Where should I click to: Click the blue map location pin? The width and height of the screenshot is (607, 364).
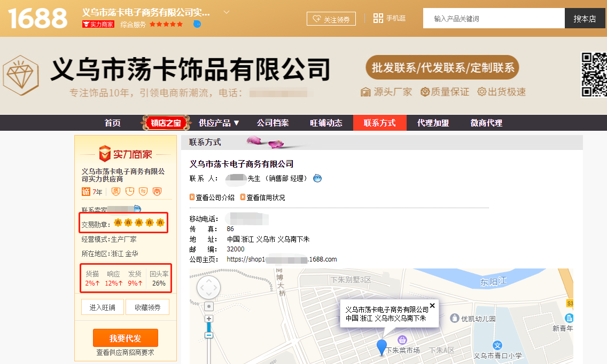pos(382,347)
